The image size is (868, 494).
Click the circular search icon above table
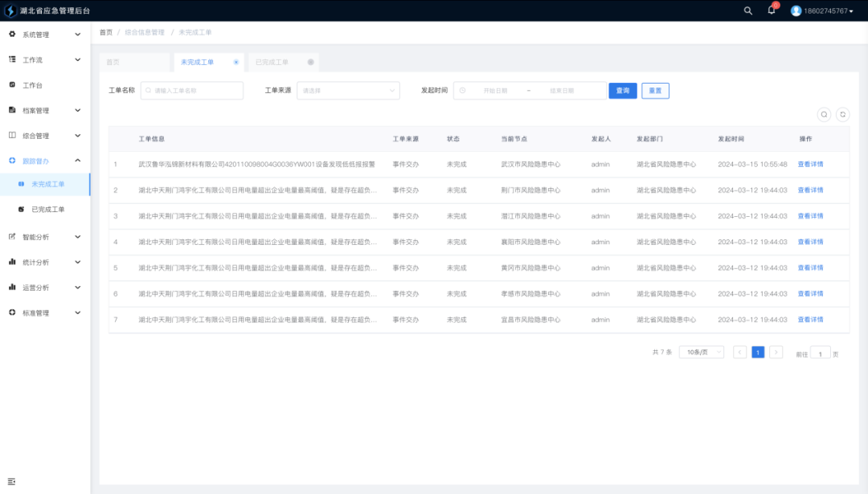click(x=824, y=115)
